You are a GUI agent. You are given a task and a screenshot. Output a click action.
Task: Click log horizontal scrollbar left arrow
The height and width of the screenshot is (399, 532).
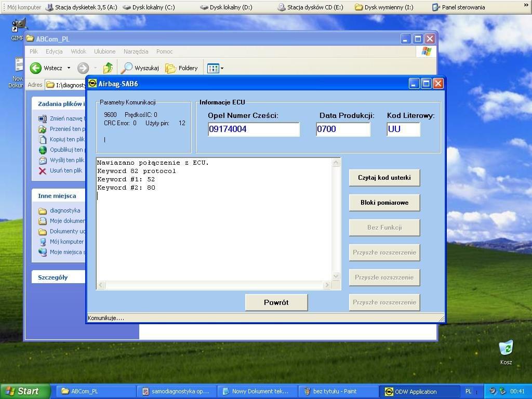click(101, 285)
